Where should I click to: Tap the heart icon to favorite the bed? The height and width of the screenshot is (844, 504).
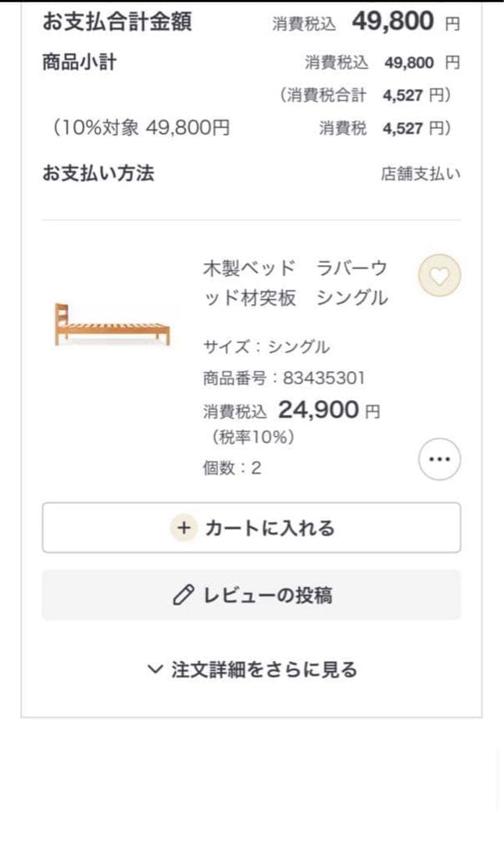[x=439, y=275]
